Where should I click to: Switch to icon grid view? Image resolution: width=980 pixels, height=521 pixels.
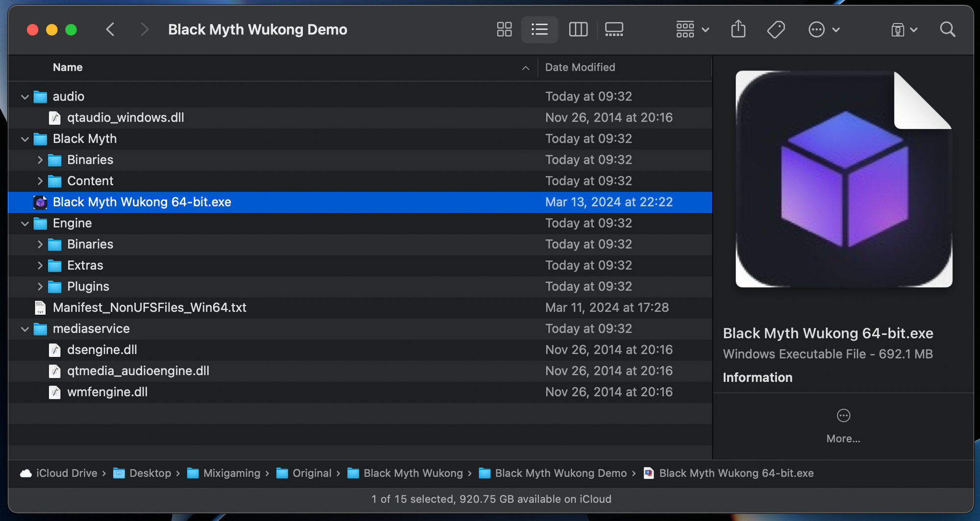(x=504, y=29)
